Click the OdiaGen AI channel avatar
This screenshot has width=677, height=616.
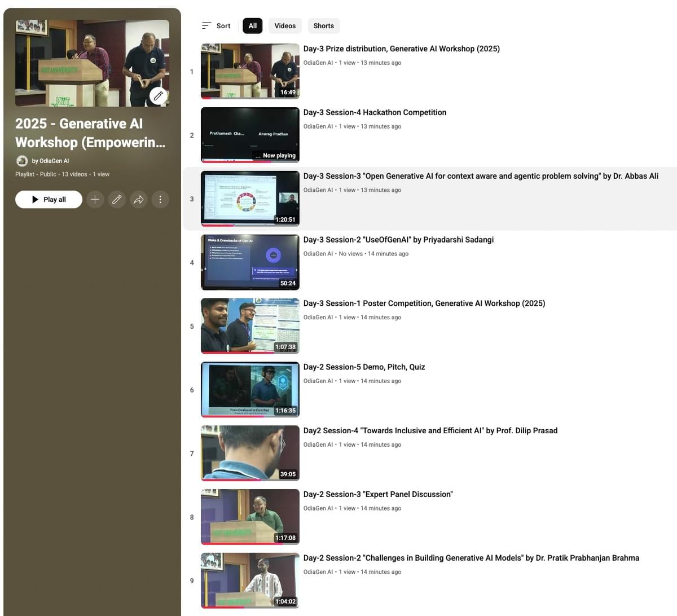pyautogui.click(x=22, y=161)
